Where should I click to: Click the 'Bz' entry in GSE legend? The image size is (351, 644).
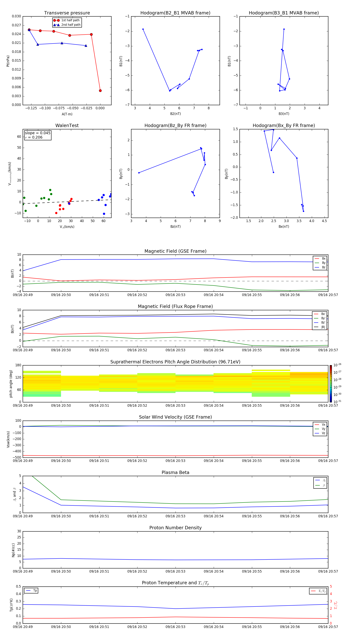coord(320,267)
